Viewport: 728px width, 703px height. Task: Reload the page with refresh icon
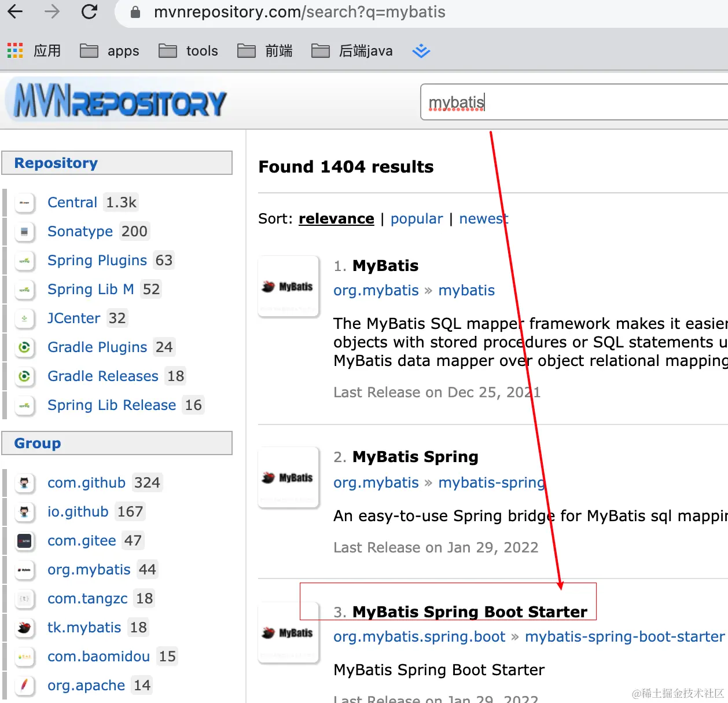89,12
